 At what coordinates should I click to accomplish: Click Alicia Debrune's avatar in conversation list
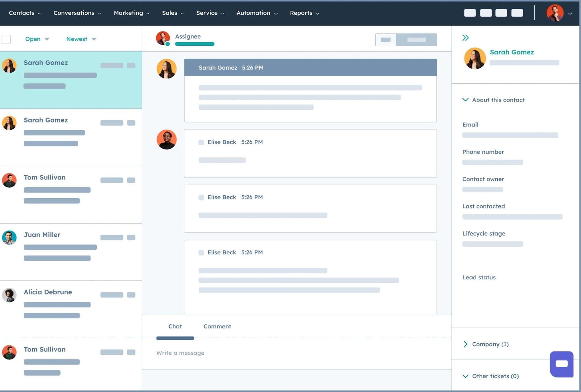coord(9,295)
